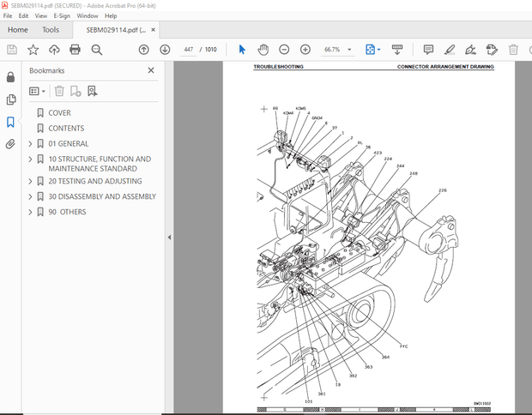Viewport: 532px width, 415px height.
Task: Click the stamp tool icon
Action: coord(492,50)
